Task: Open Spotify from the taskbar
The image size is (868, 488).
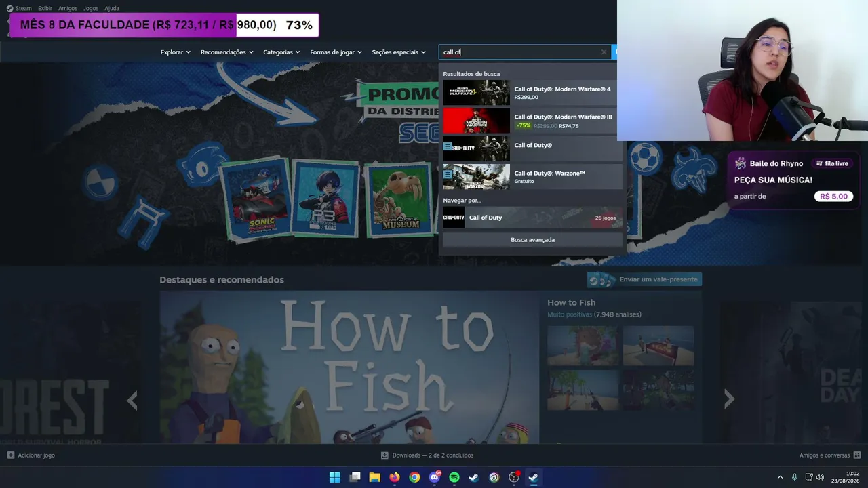Action: pyautogui.click(x=454, y=477)
